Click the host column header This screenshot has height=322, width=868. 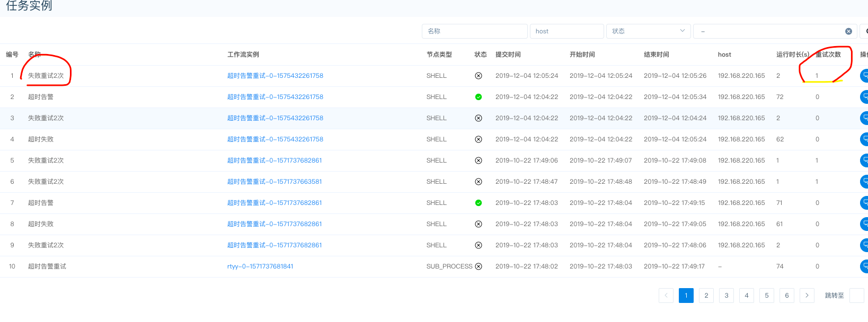[724, 55]
